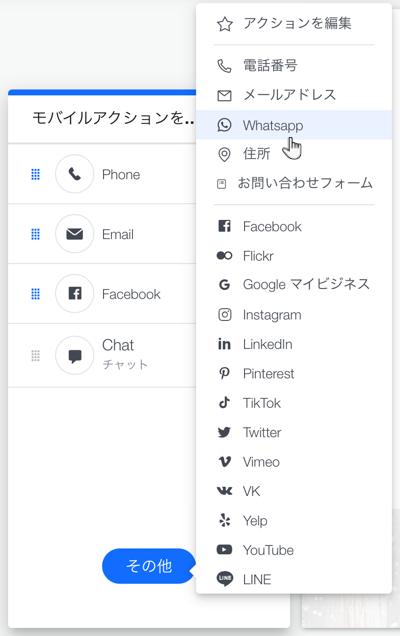Pick お問い合わせフォーム option

(294, 183)
